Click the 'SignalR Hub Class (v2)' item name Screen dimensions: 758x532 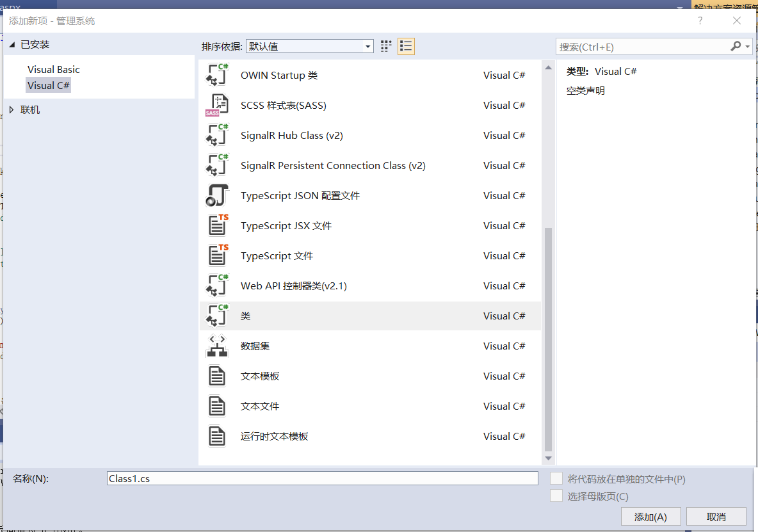tap(292, 136)
